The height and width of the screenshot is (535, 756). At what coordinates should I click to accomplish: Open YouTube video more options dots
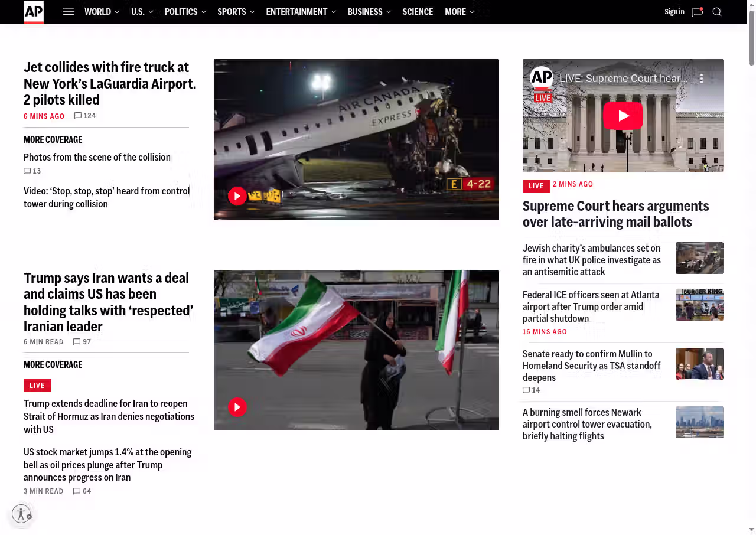[702, 79]
